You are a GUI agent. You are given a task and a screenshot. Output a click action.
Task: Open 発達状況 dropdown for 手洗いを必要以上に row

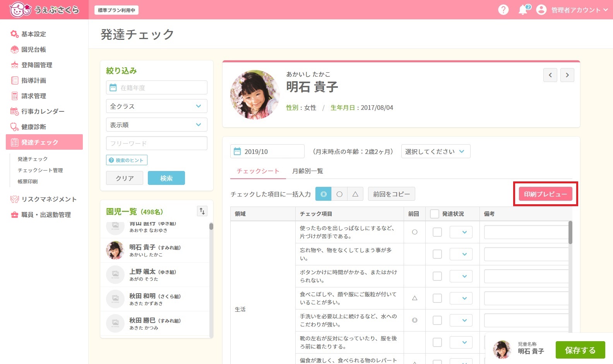461,320
